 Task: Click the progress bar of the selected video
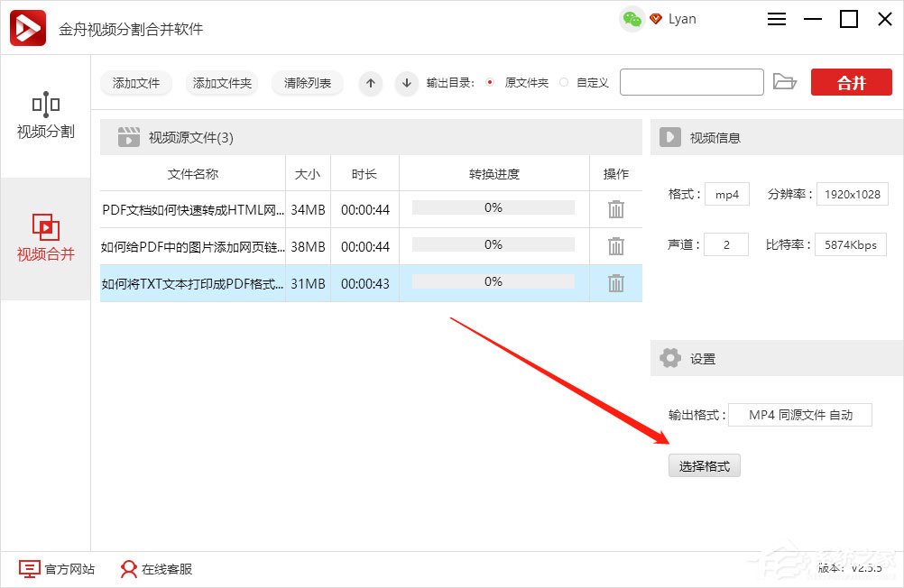click(493, 283)
